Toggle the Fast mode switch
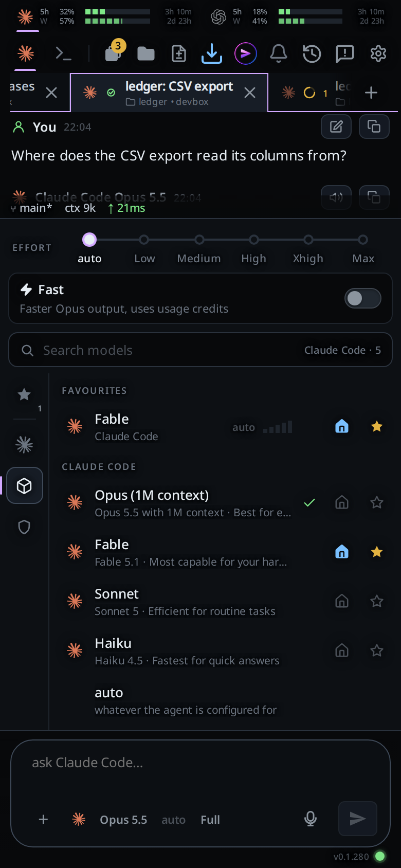 coord(362,298)
